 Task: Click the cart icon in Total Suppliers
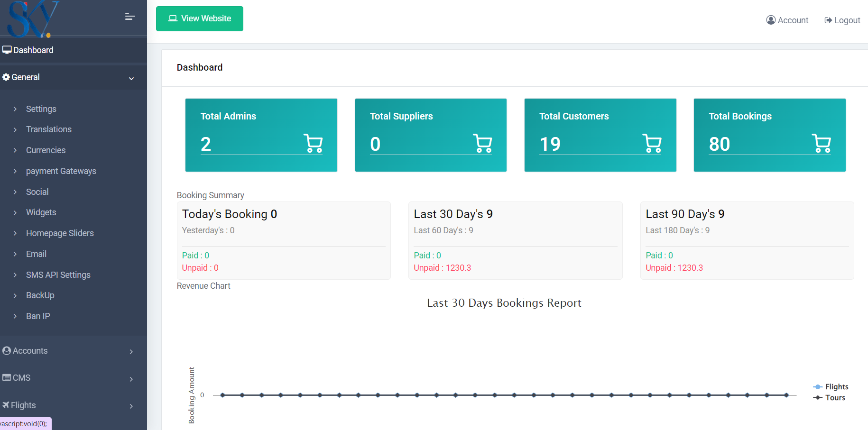point(482,143)
